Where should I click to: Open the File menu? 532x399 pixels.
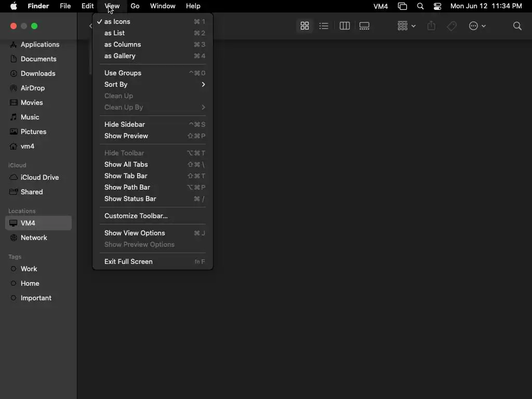pos(65,6)
